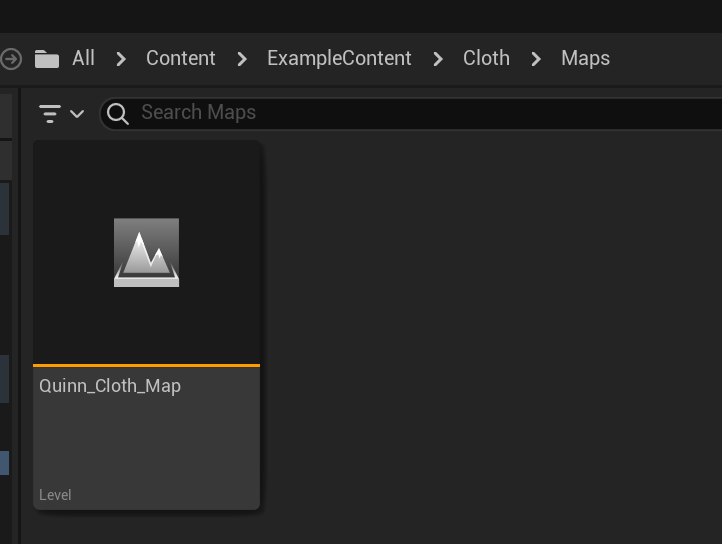Screen dimensions: 722x544
Task: Click the forward navigation arrow icon
Action: 11,59
